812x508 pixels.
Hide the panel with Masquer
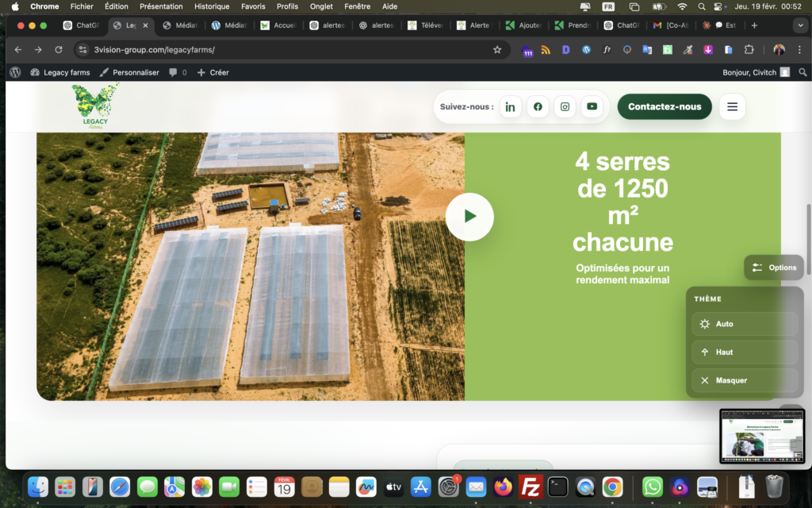coord(744,380)
